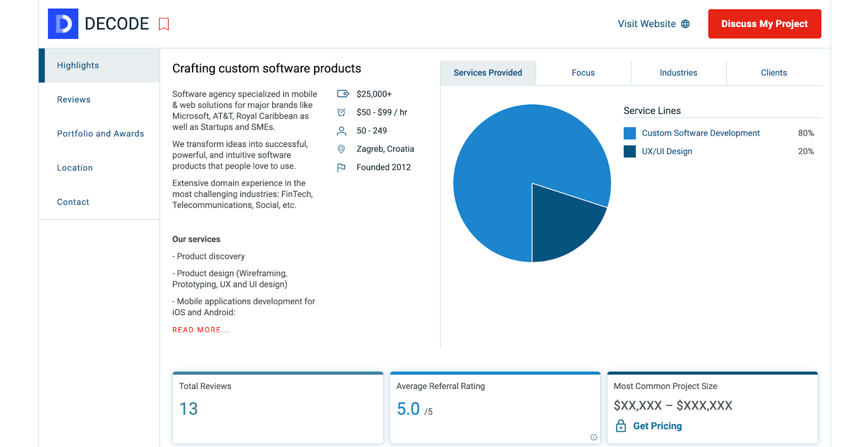Viewport: 868px width, 447px height.
Task: Go to the Portfolio and Awards section
Action: pyautogui.click(x=100, y=133)
